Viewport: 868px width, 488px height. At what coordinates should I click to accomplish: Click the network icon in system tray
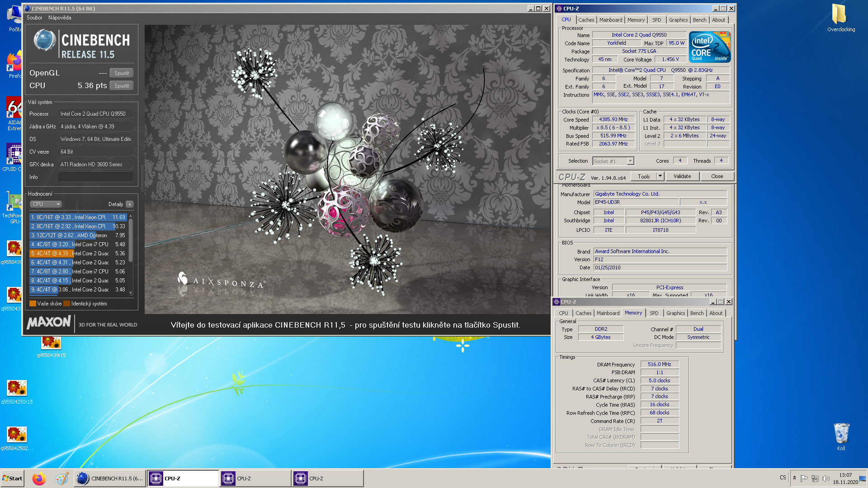coord(815,479)
